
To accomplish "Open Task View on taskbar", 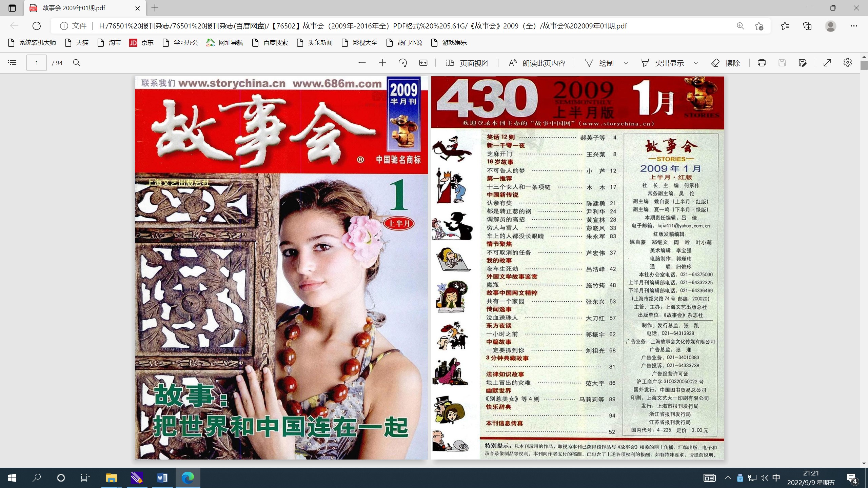I will pyautogui.click(x=85, y=478).
